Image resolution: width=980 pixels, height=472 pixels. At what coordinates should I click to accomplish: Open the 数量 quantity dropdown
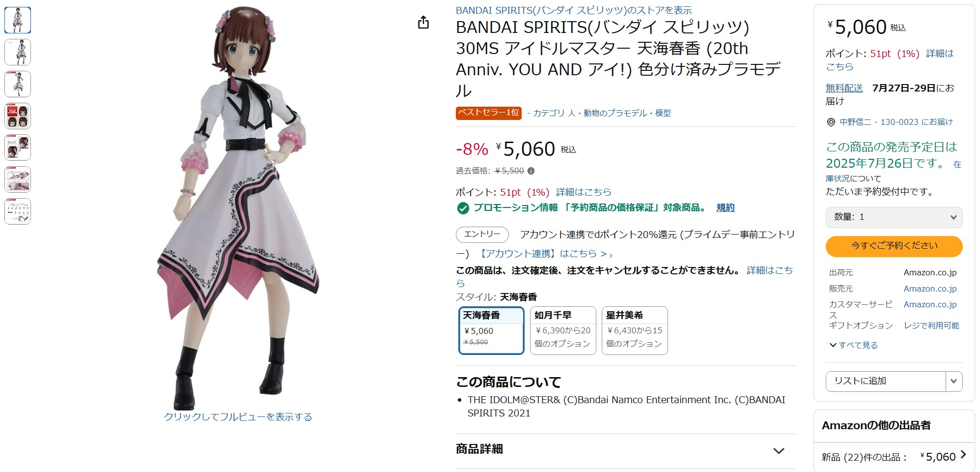click(894, 217)
